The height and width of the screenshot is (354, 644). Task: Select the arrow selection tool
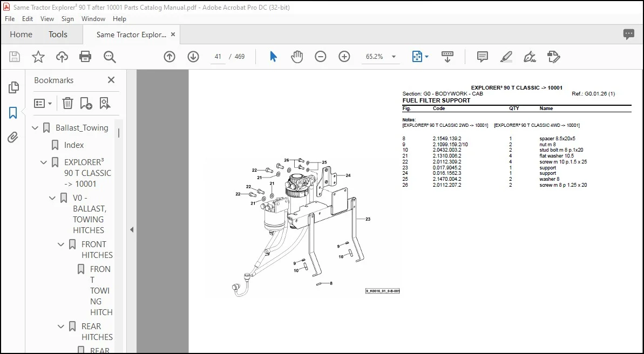[273, 57]
